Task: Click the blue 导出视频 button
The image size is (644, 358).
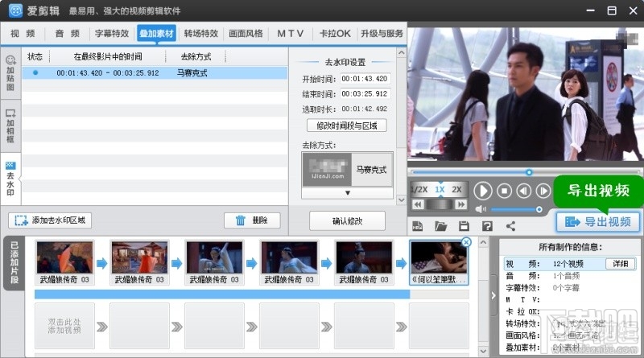Action: coord(598,222)
